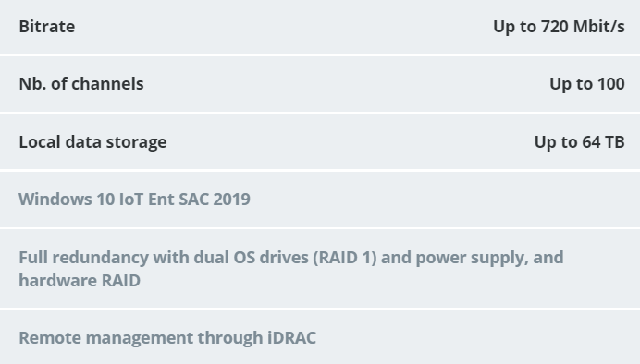This screenshot has width=640, height=364.
Task: Click Windows 10 IoT Ent SAC 2019 text
Action: pyautogui.click(x=134, y=200)
